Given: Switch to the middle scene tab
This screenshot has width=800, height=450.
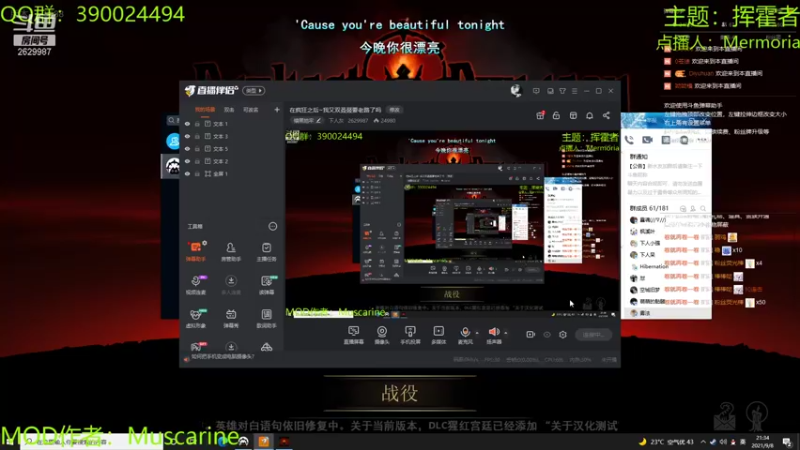Looking at the screenshot, I should tap(229, 110).
